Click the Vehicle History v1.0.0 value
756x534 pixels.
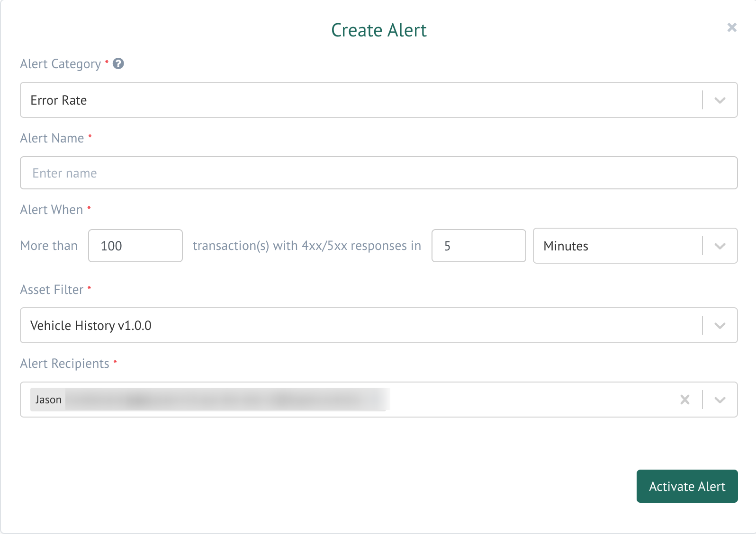point(91,326)
